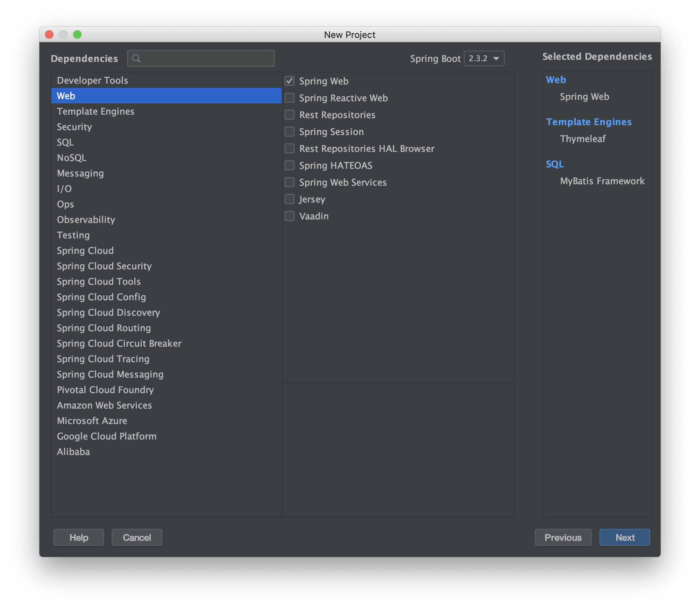Open the Template Engines category

[x=166, y=111]
